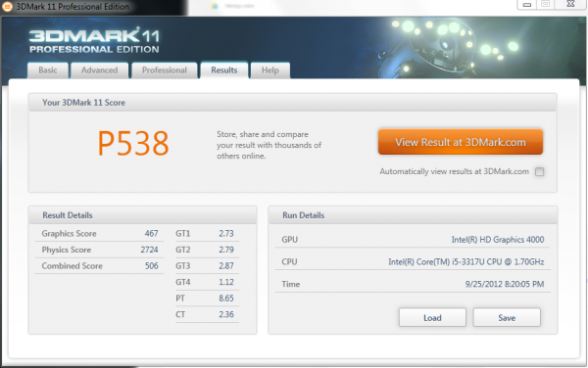
Task: Open the Basic tab
Action: pos(48,70)
